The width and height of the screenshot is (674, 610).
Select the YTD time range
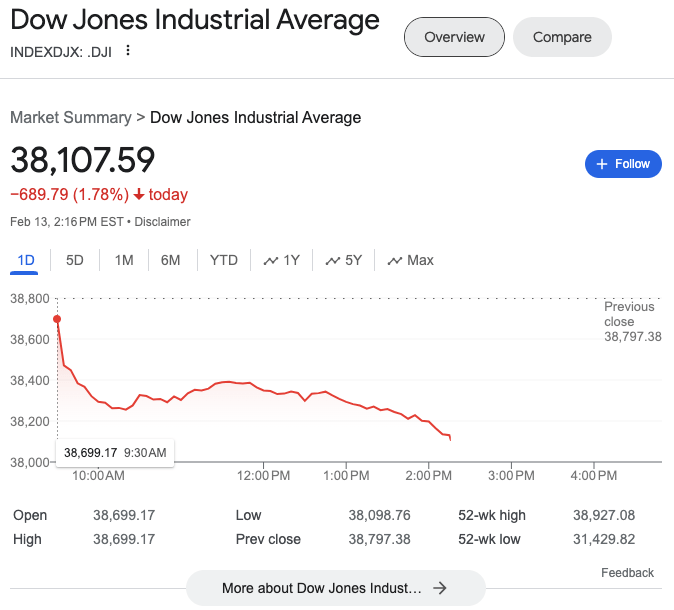(224, 260)
